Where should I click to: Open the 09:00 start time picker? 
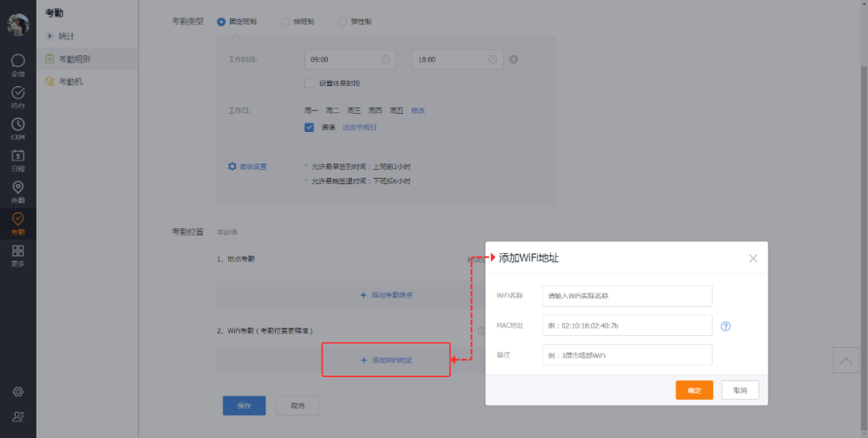coord(350,59)
